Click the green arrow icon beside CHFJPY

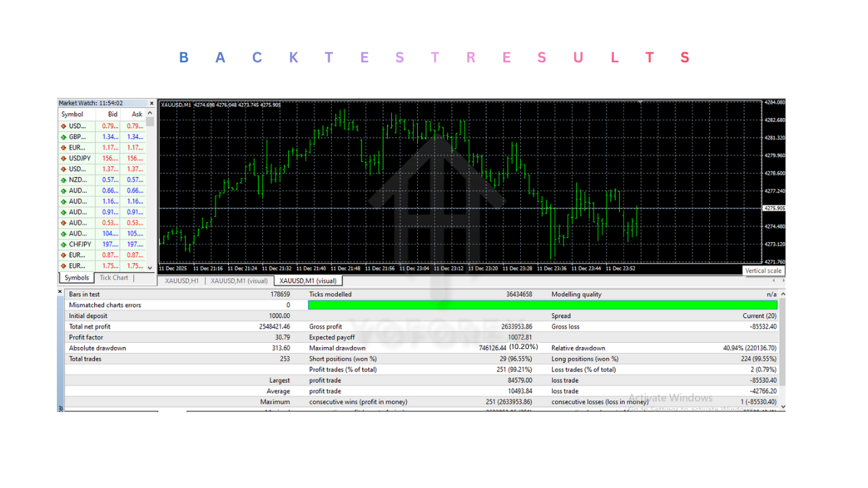64,244
